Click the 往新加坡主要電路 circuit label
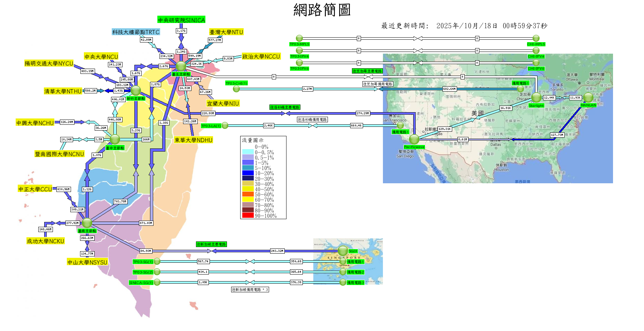This screenshot has height=331, width=644. 211,244
